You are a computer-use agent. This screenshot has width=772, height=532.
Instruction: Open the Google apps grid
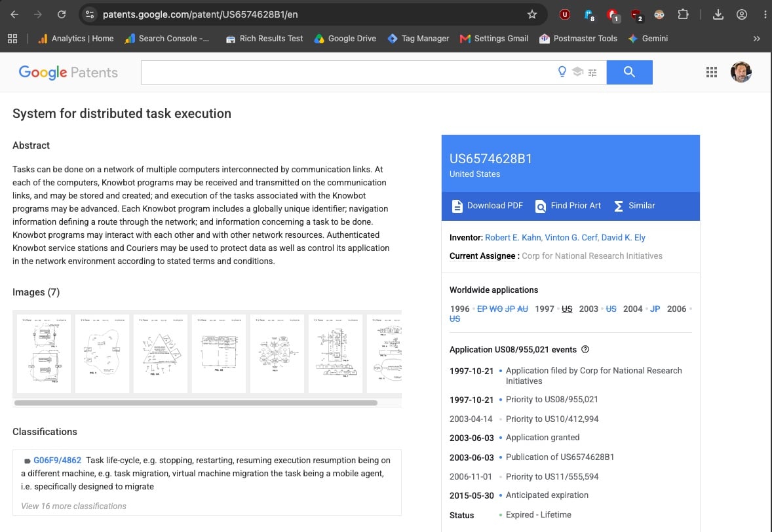pyautogui.click(x=712, y=72)
